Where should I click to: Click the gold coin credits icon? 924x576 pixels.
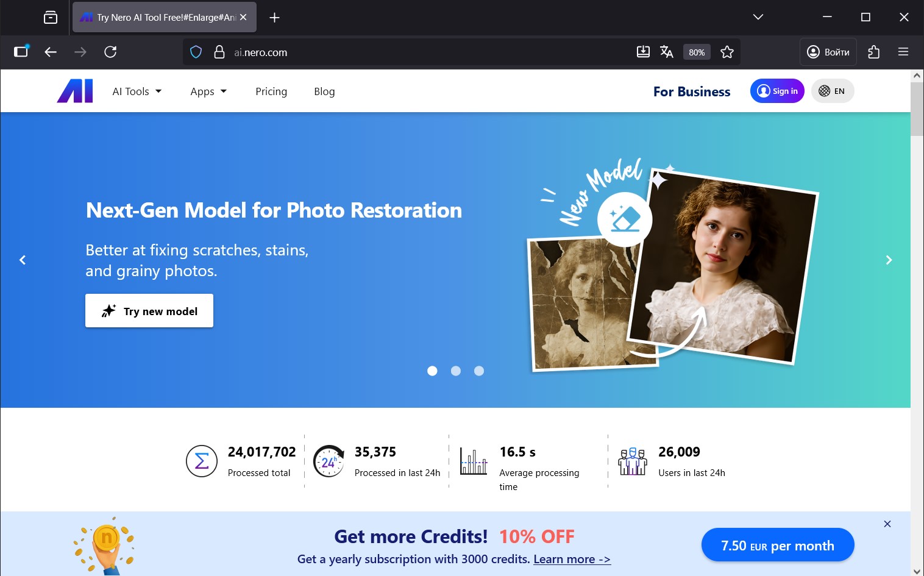click(105, 546)
